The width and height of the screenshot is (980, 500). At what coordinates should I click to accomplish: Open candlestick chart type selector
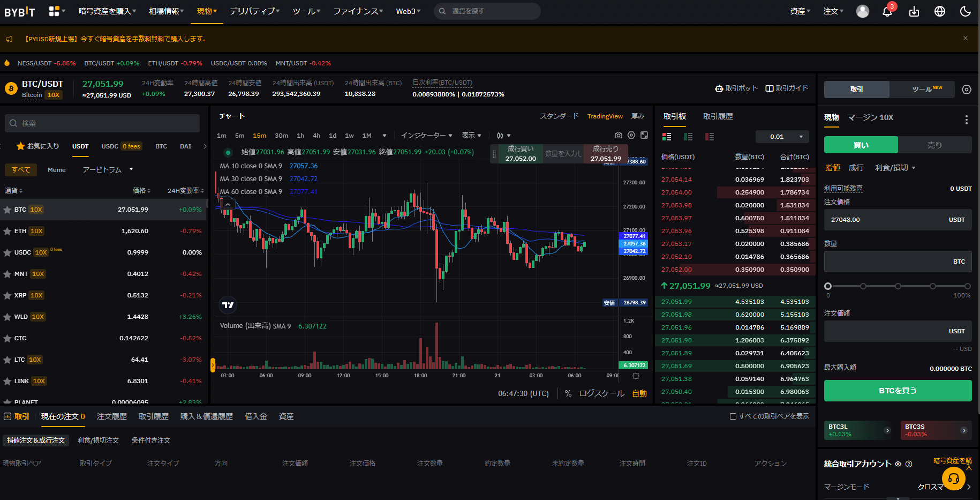point(503,136)
